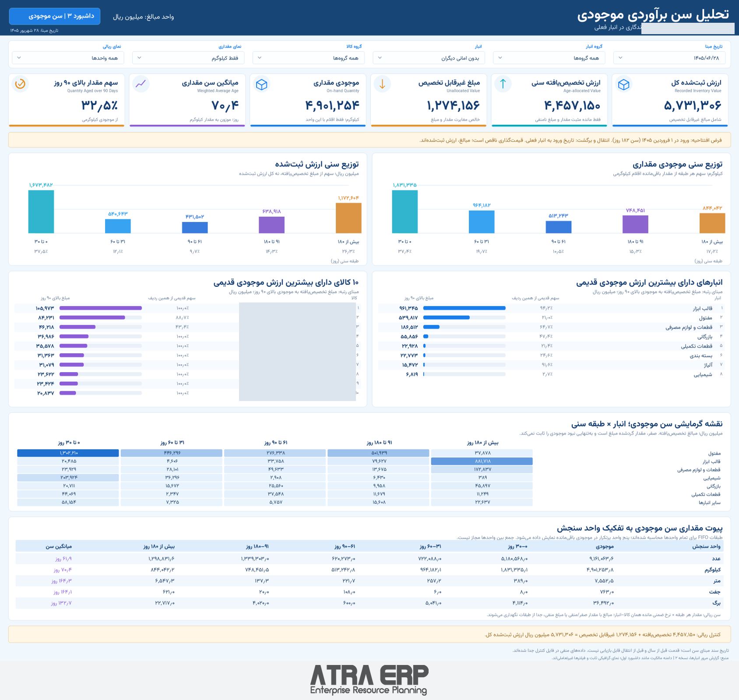Screen dimensions: 739x700
Task: Click the teal ۰ تا ۳۰ bar in quantity age chart
Action: (405, 211)
